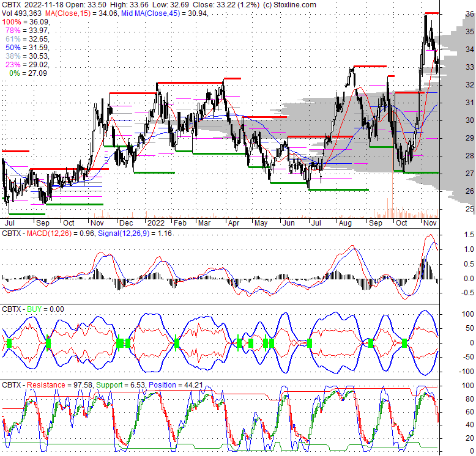Click the CBTX 2022-11-18 header text
Screen dimensions: 476x456
[33, 5]
